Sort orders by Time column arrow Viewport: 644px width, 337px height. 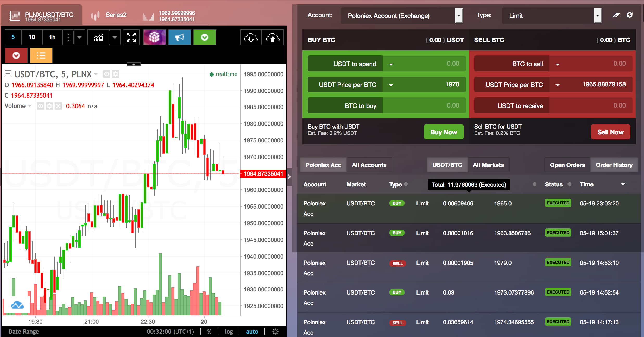click(x=623, y=184)
